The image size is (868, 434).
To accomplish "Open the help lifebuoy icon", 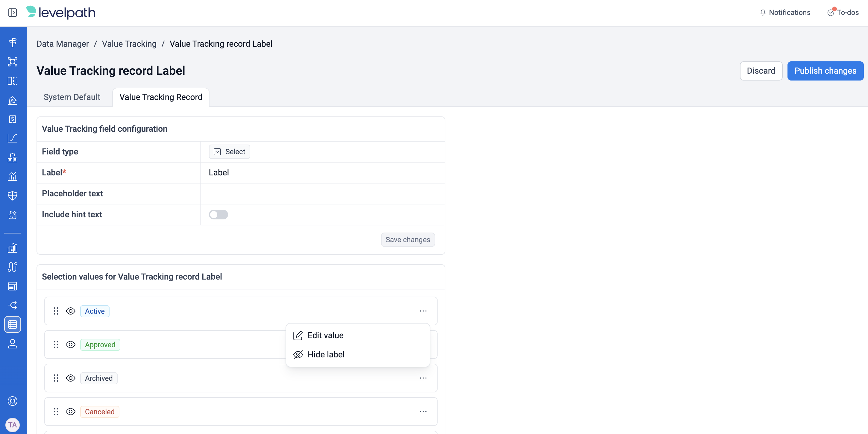I will (x=13, y=401).
